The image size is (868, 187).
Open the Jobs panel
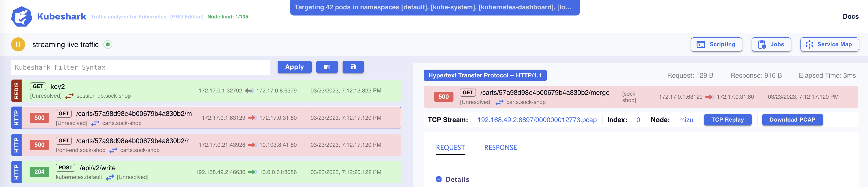[x=771, y=44]
